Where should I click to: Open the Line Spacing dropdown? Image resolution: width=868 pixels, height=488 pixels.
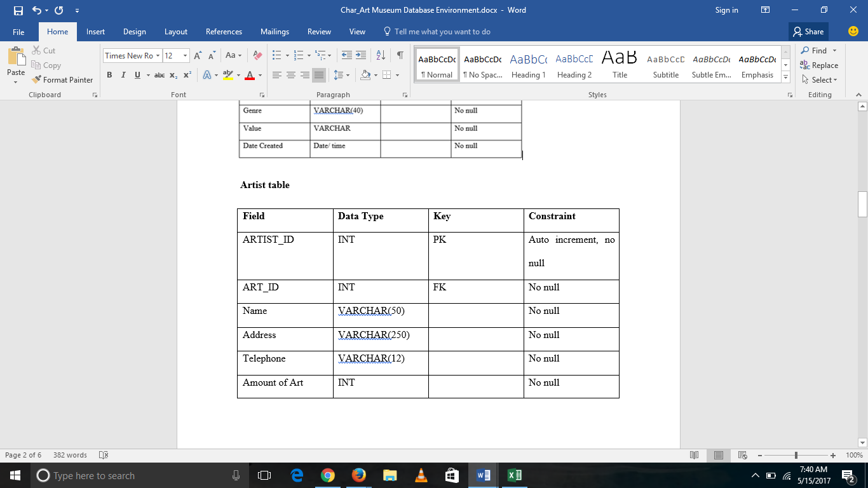point(341,75)
